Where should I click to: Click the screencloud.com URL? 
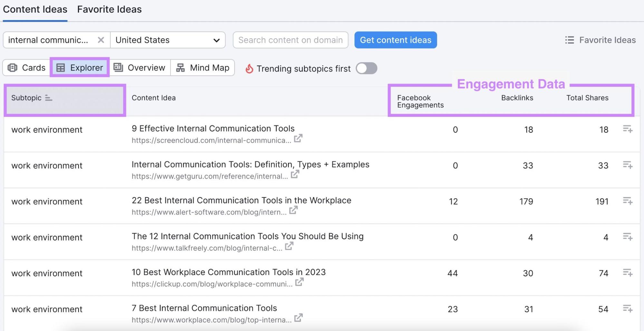tap(211, 140)
